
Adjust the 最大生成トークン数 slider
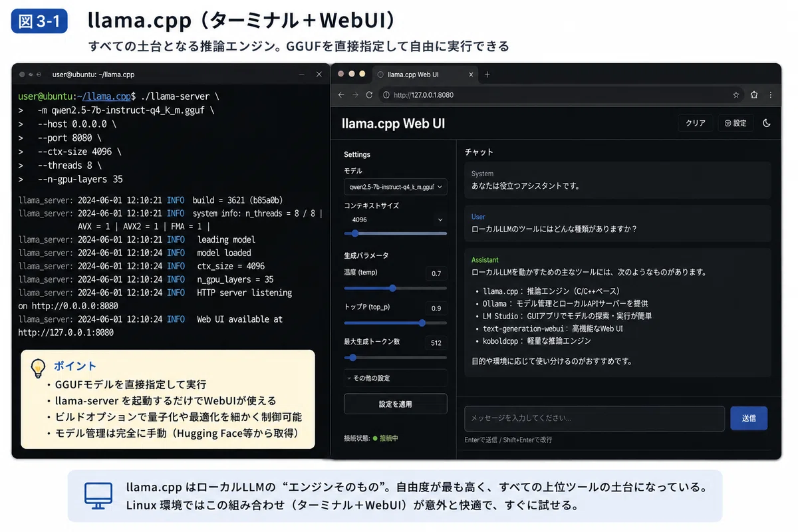(x=396, y=357)
